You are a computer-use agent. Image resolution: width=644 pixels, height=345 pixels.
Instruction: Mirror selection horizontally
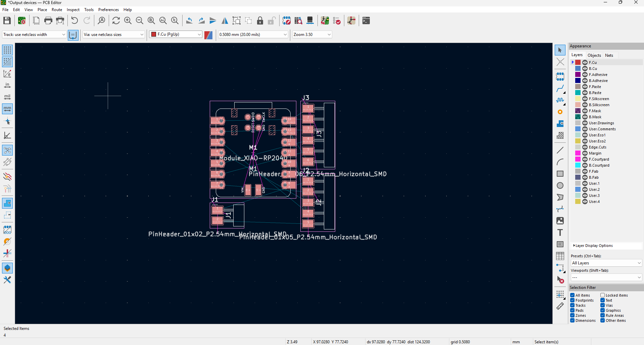coord(225,21)
